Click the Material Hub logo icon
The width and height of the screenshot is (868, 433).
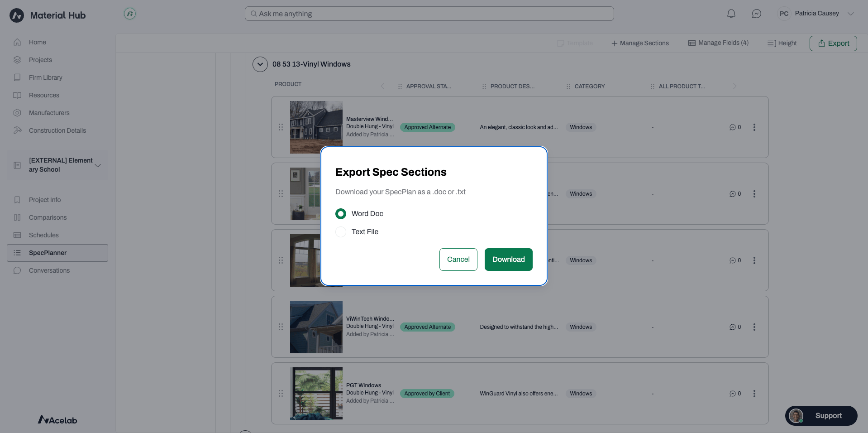pyautogui.click(x=17, y=15)
